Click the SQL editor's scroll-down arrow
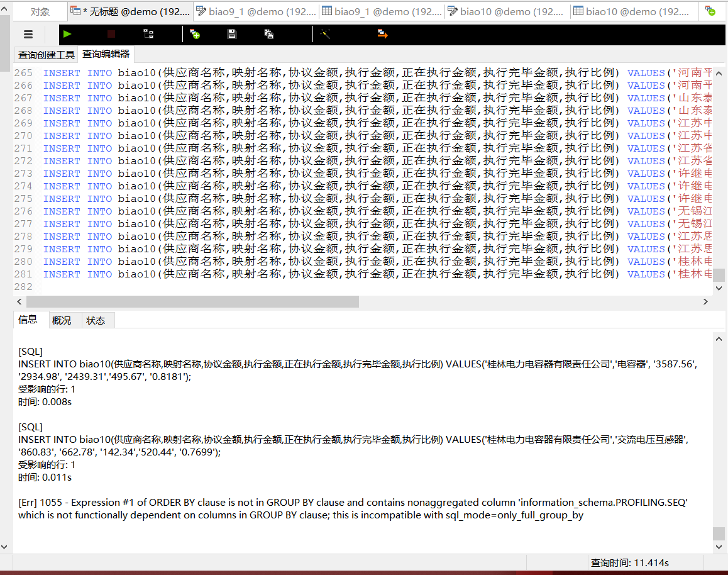The image size is (728, 575). pos(719,288)
